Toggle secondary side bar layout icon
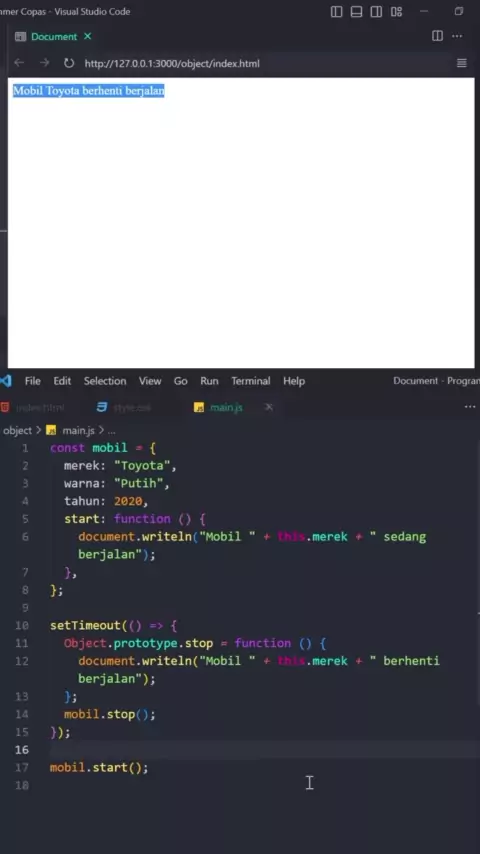Image resolution: width=480 pixels, height=854 pixels. point(376,11)
